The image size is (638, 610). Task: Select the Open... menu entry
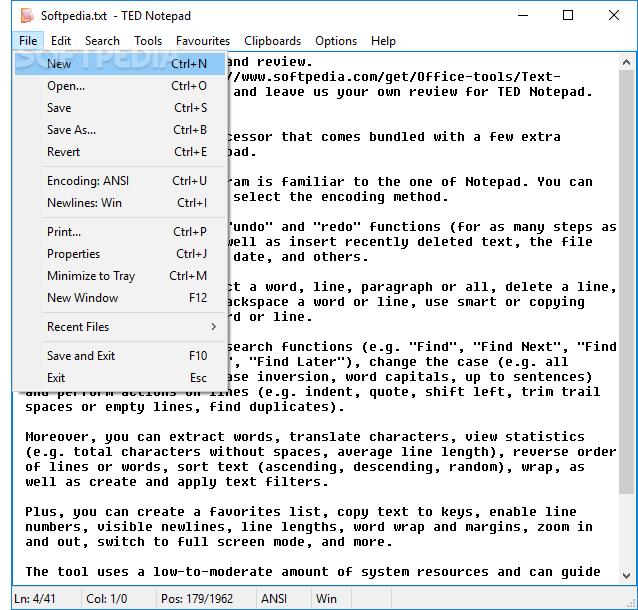click(120, 86)
